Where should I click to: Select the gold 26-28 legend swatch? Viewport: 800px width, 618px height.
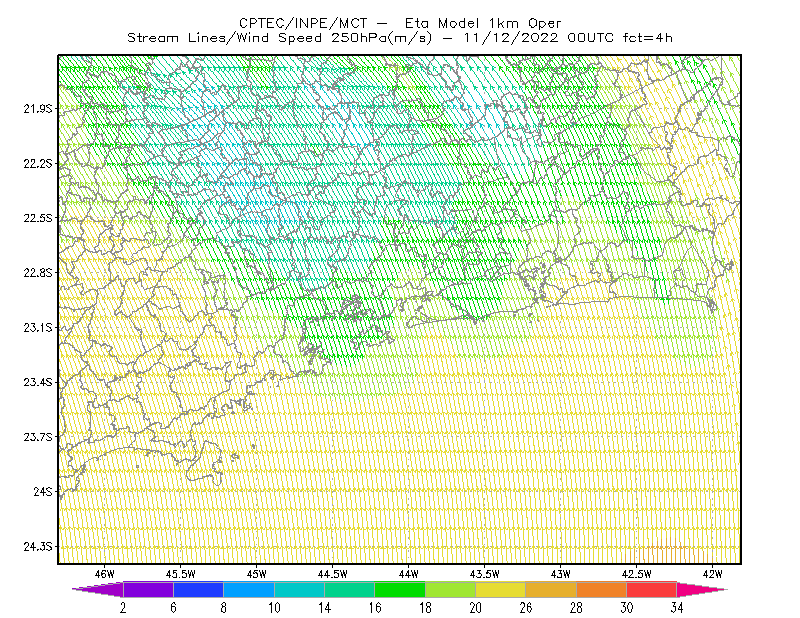pyautogui.click(x=551, y=589)
